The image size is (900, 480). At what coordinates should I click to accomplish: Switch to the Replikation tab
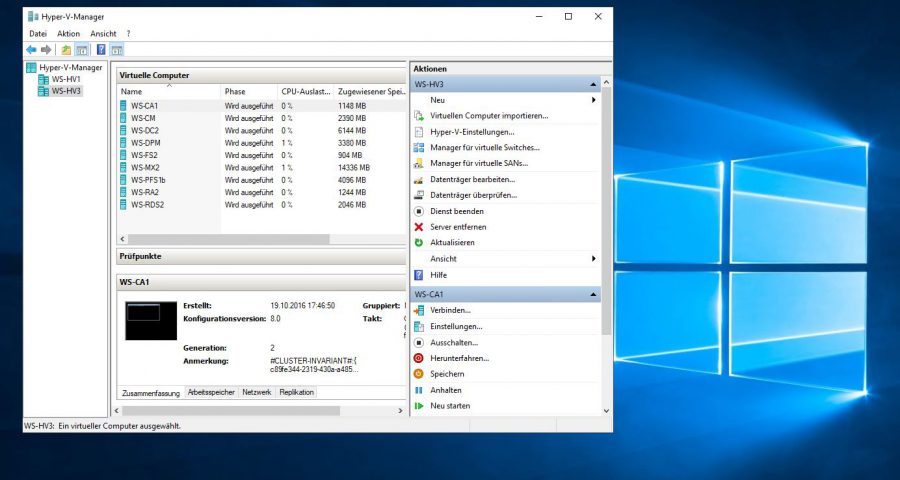click(297, 392)
